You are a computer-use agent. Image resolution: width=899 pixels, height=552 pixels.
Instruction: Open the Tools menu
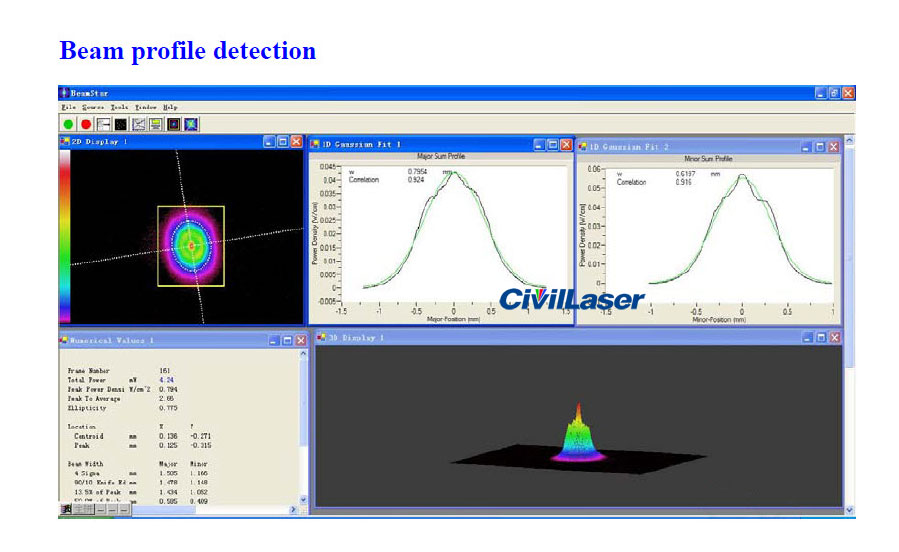[119, 106]
